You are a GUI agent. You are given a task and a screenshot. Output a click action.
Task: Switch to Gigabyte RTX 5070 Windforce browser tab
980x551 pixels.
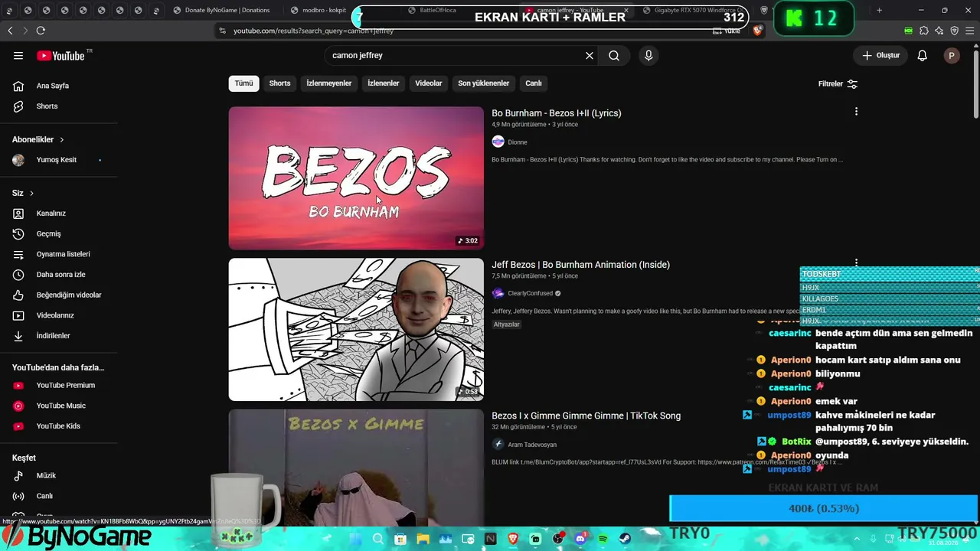(693, 11)
